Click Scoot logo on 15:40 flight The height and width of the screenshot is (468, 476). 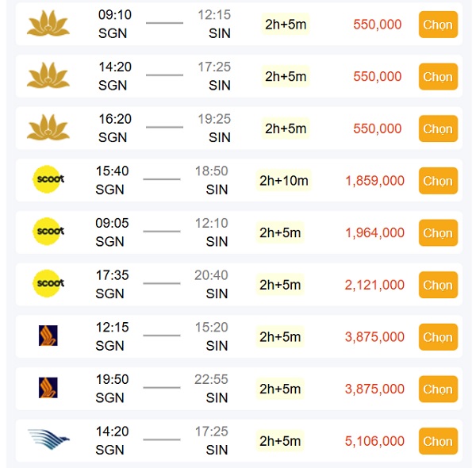48,179
